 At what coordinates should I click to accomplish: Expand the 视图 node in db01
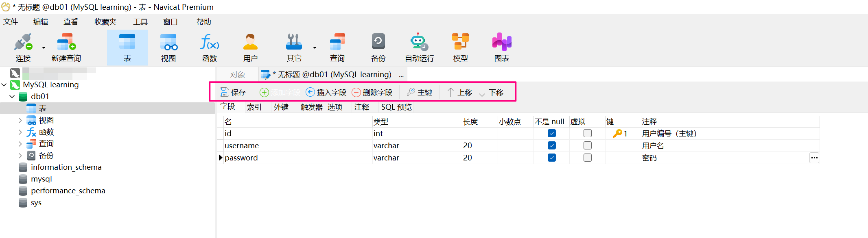[x=20, y=120]
